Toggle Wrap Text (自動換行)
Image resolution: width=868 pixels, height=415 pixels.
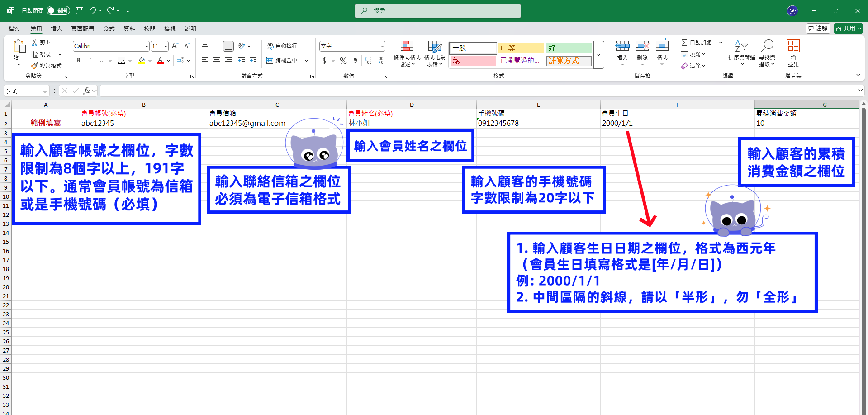282,46
